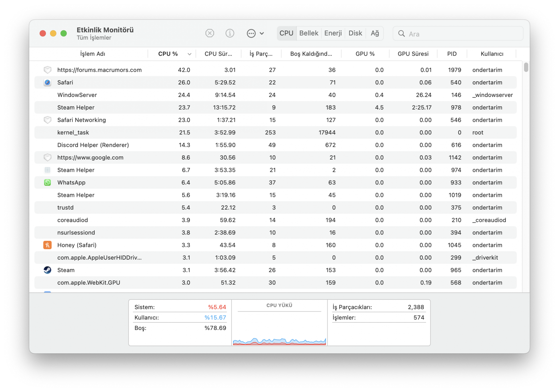Click the WhatsApp green icon
Screen dimensions: 559x392
tap(48, 182)
